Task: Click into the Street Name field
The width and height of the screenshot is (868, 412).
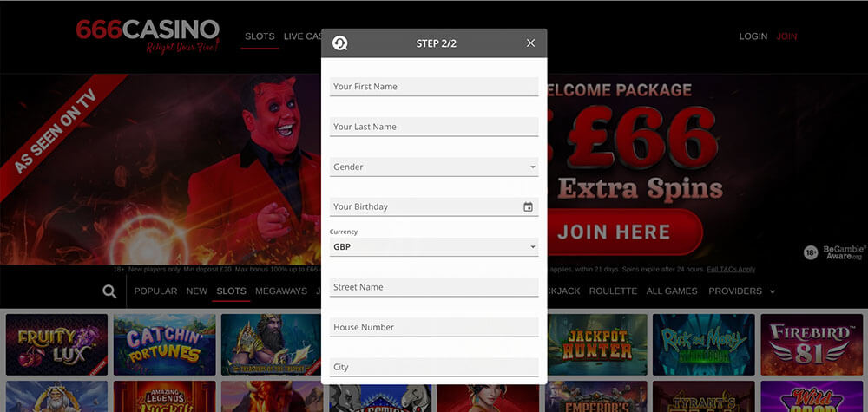Action: point(434,287)
